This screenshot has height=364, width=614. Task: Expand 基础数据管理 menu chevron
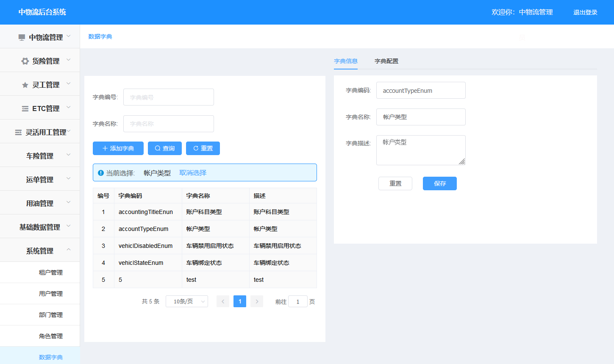(69, 226)
